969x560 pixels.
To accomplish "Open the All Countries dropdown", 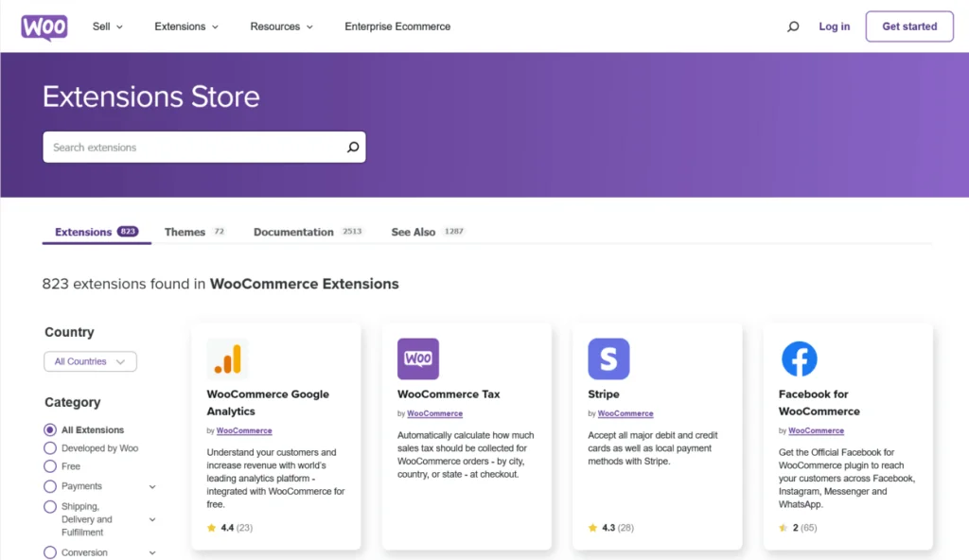I will click(x=91, y=361).
